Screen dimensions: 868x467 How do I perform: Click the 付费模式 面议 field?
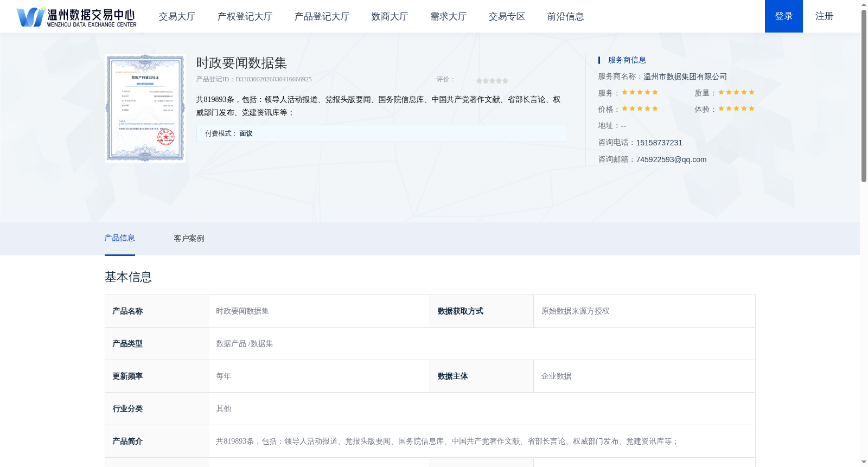pyautogui.click(x=381, y=133)
